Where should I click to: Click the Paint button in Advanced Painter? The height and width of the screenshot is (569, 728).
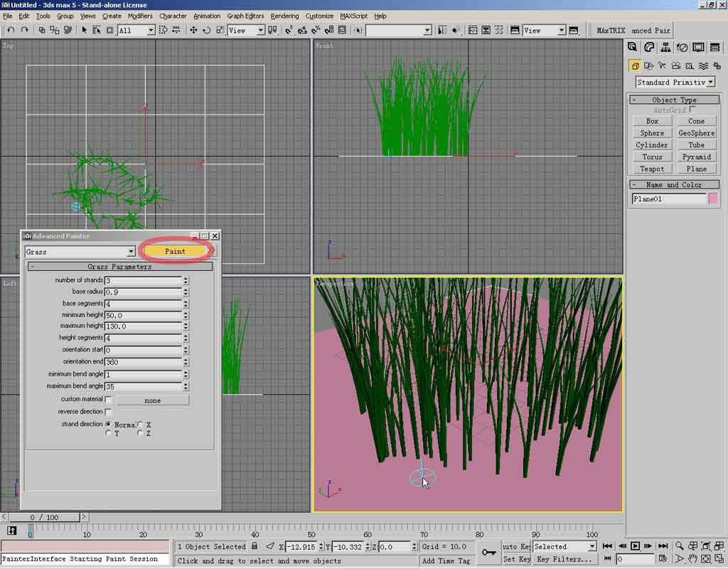pos(175,251)
